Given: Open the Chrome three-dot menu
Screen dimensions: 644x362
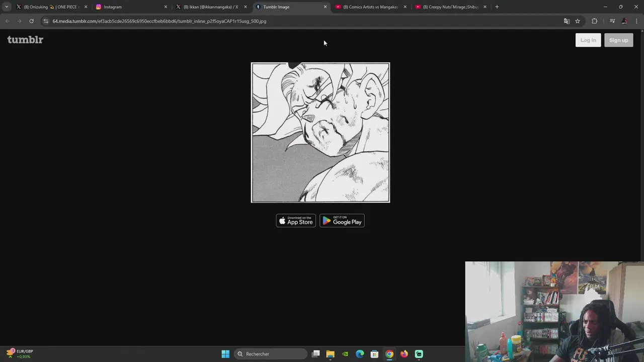Looking at the screenshot, I should pos(637,21).
